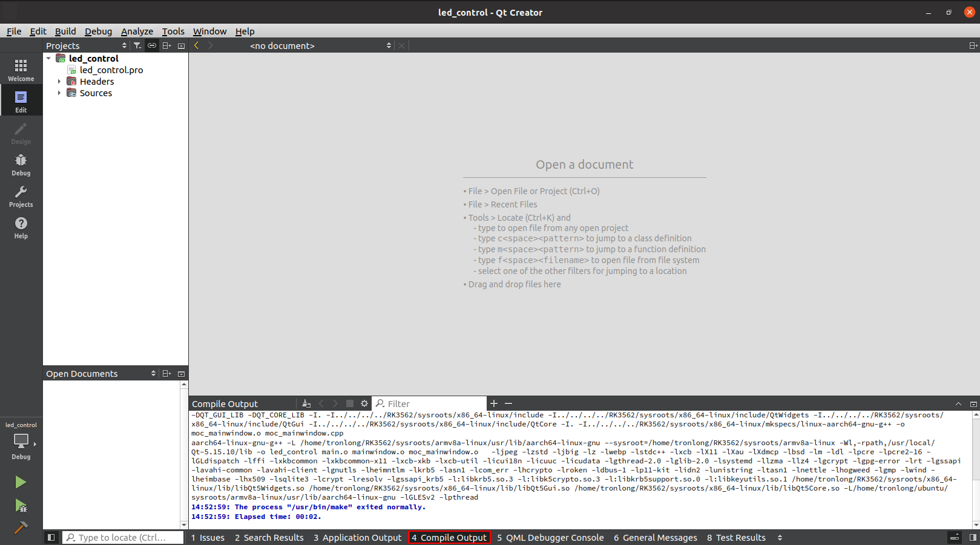
Task: Close the Open Documents panel
Action: point(181,373)
